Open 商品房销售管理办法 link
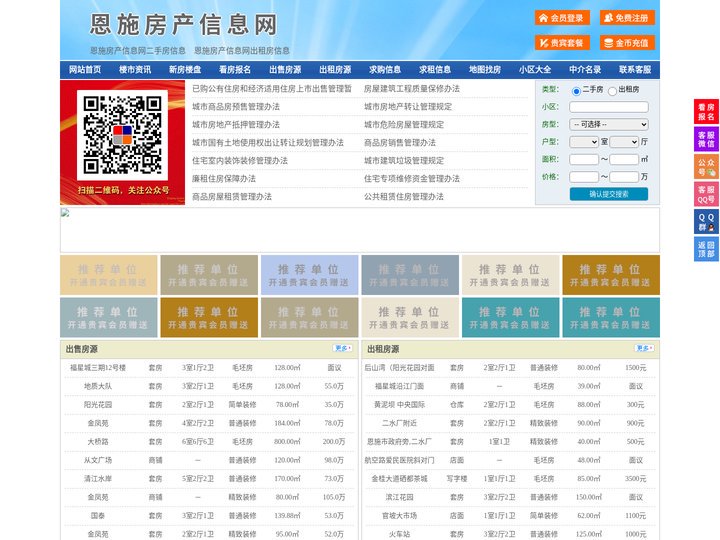 tap(400, 142)
